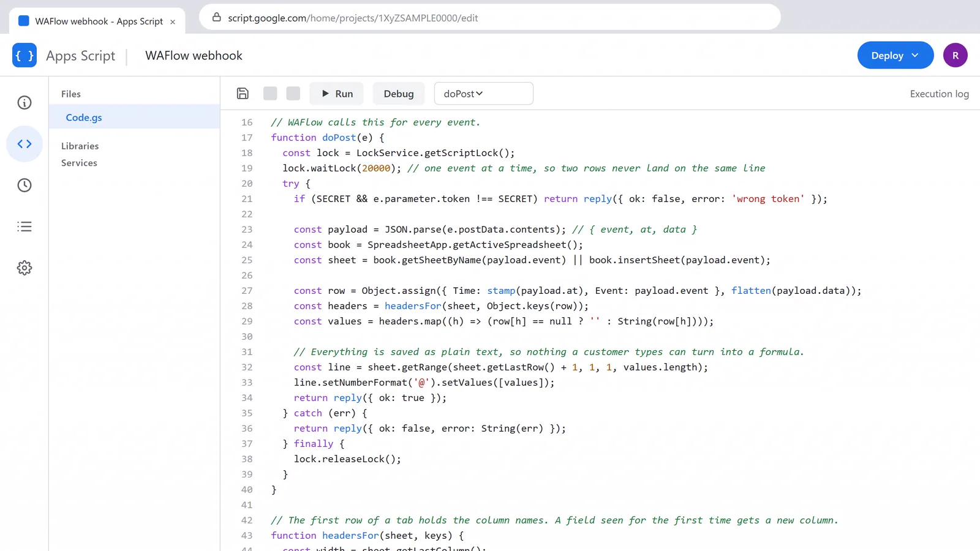Open the Execution log
Screen dimensions: 980x551
(939, 94)
